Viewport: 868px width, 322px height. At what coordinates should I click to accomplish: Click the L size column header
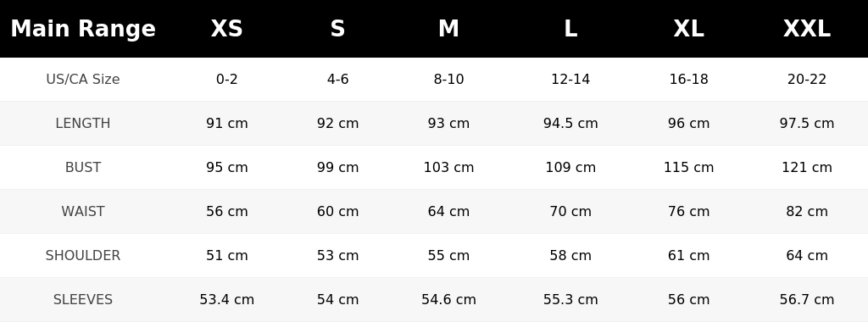tap(570, 29)
